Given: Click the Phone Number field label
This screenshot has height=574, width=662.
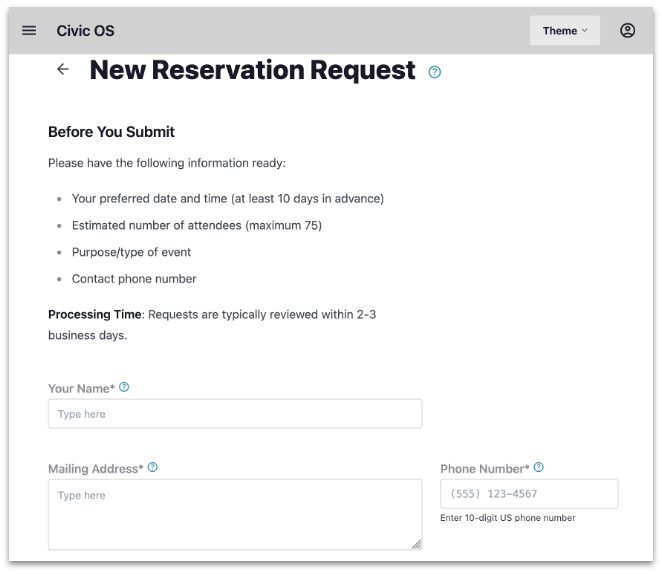Looking at the screenshot, I should [x=484, y=468].
